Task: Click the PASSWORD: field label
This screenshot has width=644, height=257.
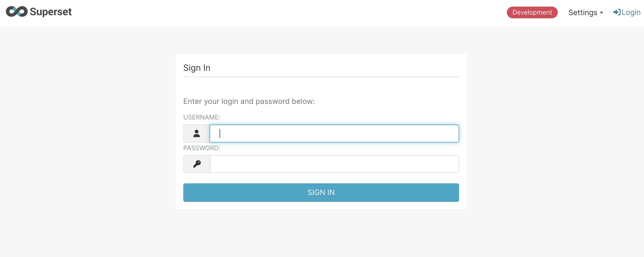Action: pos(202,148)
